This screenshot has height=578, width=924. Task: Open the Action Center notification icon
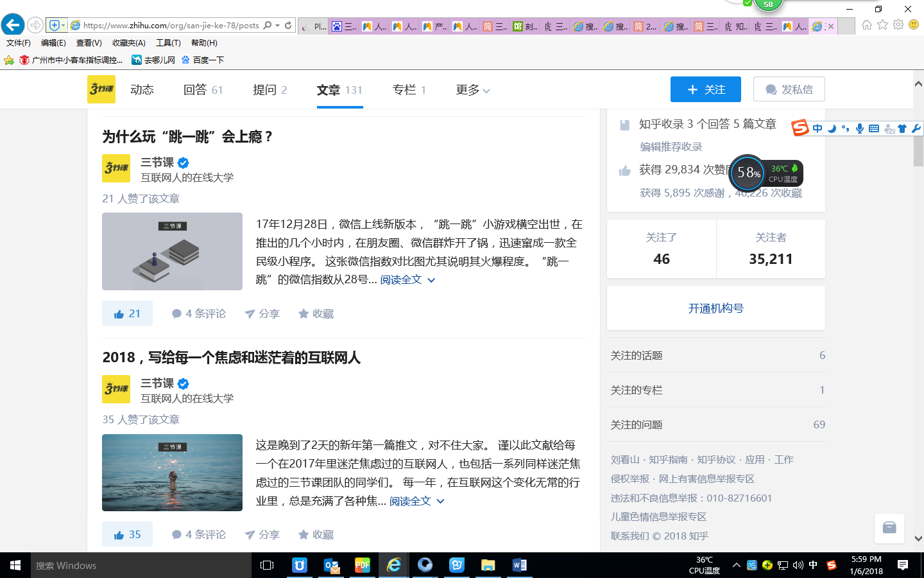tap(903, 565)
